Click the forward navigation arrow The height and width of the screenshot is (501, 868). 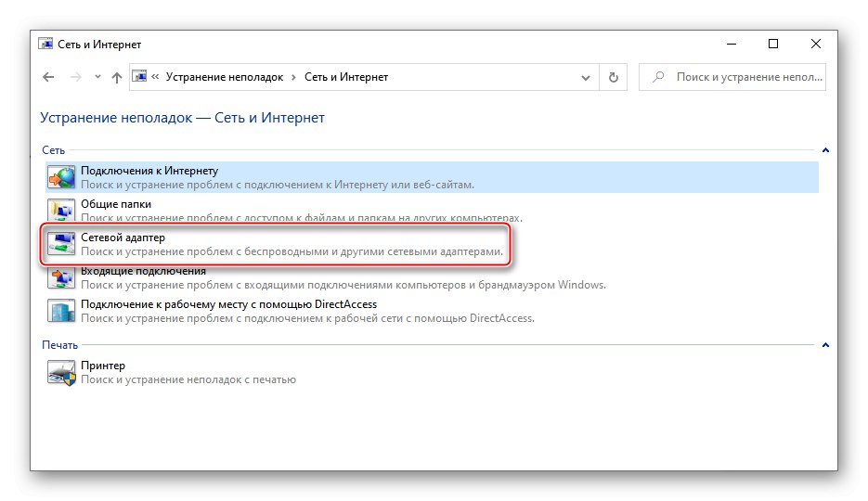pos(76,77)
